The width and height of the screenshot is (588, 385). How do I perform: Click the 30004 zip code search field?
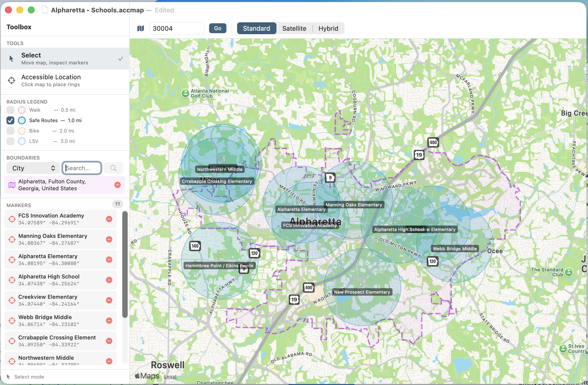click(177, 28)
